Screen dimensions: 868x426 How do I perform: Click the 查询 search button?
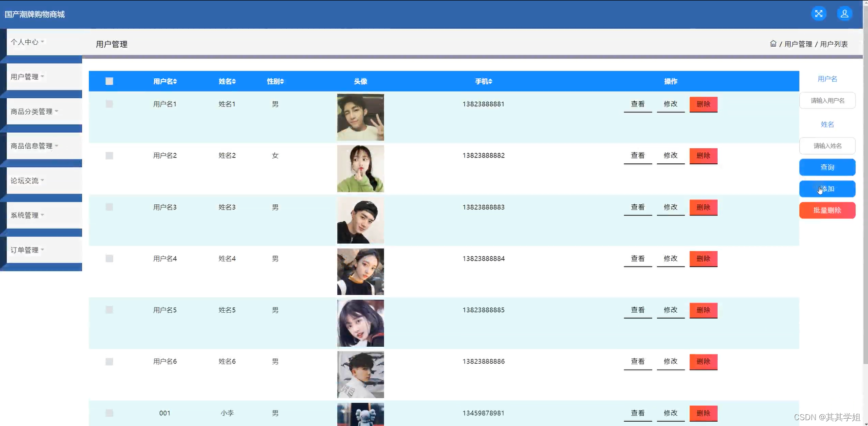coord(827,167)
